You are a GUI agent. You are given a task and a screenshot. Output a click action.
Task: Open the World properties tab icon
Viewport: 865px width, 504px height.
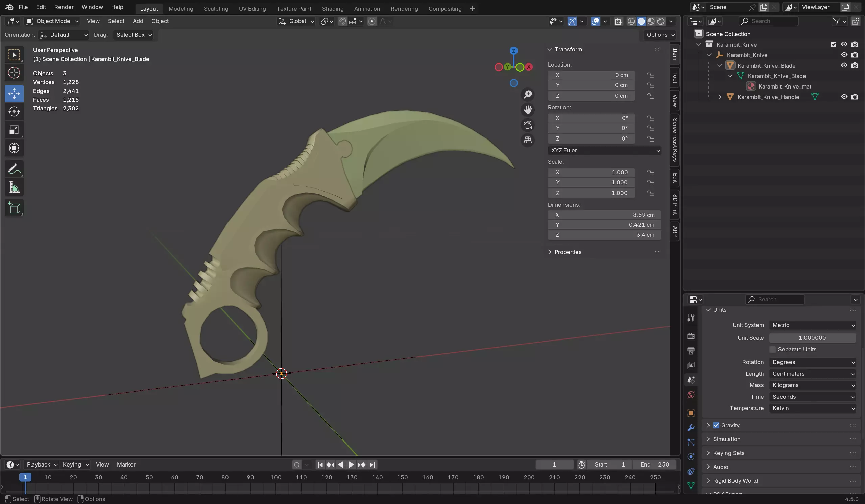tap(691, 395)
